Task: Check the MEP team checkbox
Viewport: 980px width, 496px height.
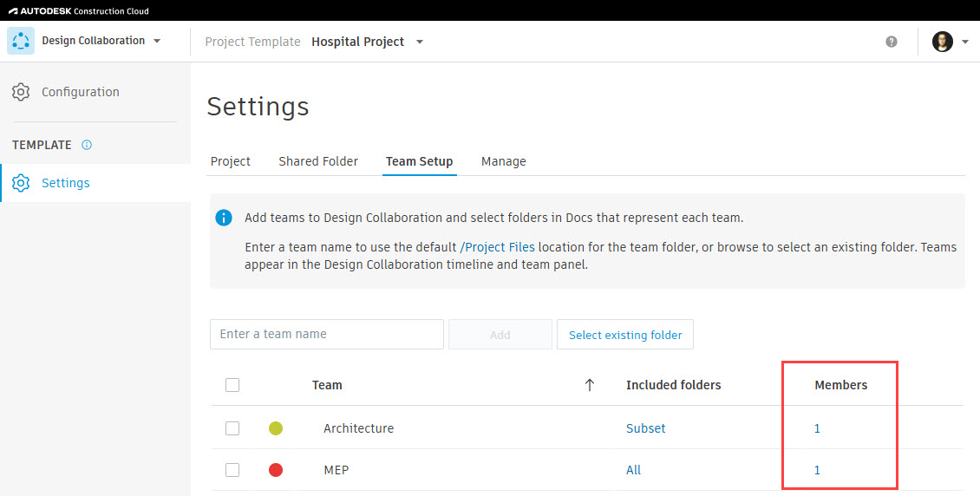Action: pos(232,470)
